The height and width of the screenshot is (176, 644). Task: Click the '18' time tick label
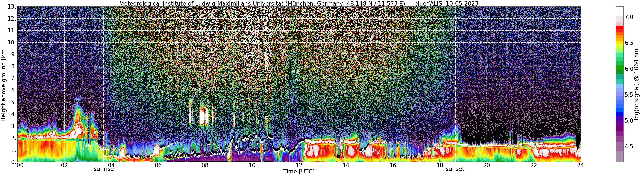point(440,165)
